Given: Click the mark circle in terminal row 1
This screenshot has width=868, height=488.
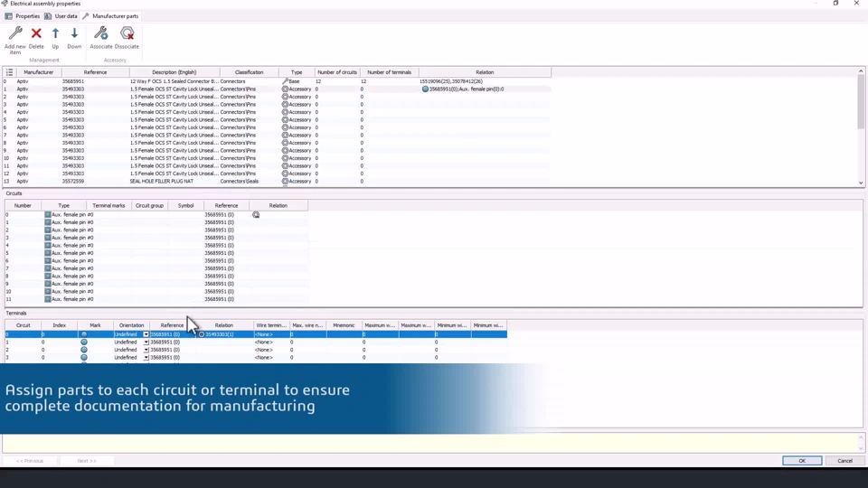Looking at the screenshot, I should coord(84,343).
